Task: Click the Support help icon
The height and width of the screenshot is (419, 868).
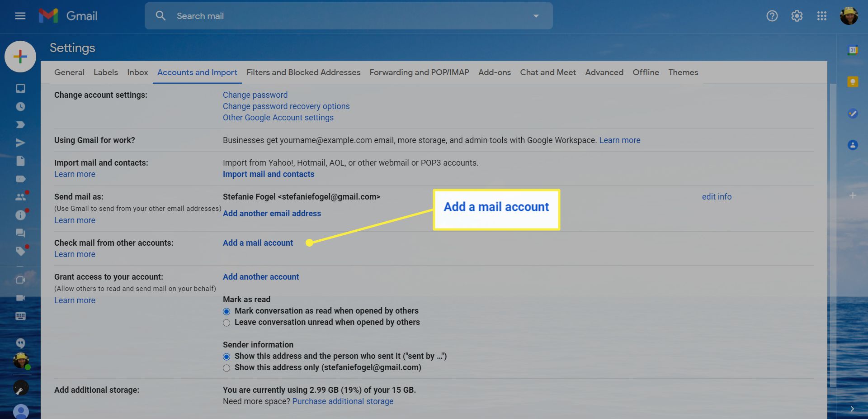Action: 772,16
